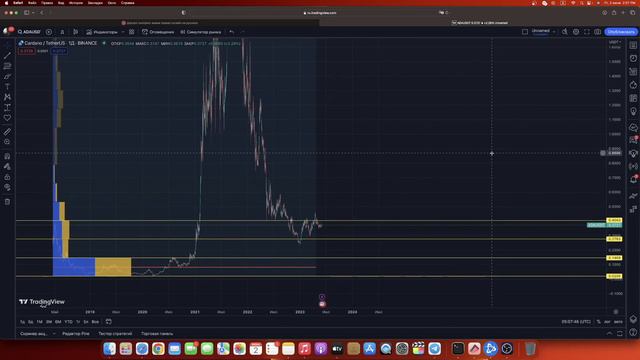The width and height of the screenshot is (640, 360).
Task: Take a chart snapshot with camera icon
Action: pyautogui.click(x=598, y=31)
